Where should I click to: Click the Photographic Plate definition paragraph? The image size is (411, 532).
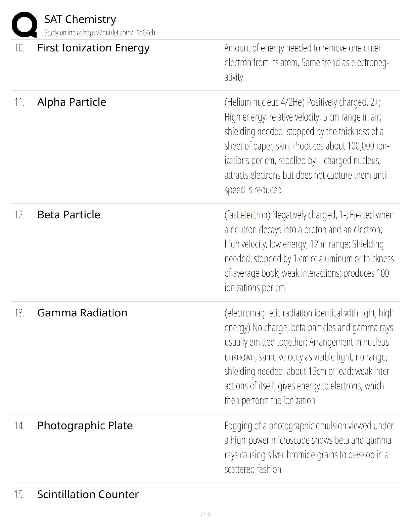coord(309,447)
